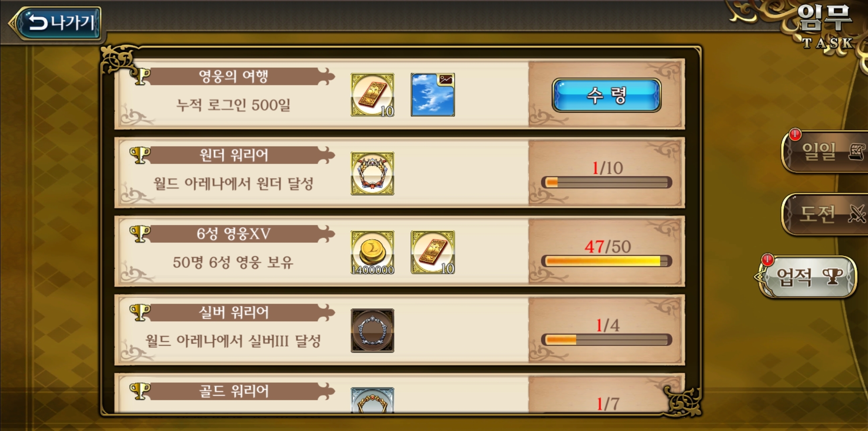The image size is (868, 431).
Task: Open the 6성 영웅XV achievement row title
Action: tap(234, 233)
